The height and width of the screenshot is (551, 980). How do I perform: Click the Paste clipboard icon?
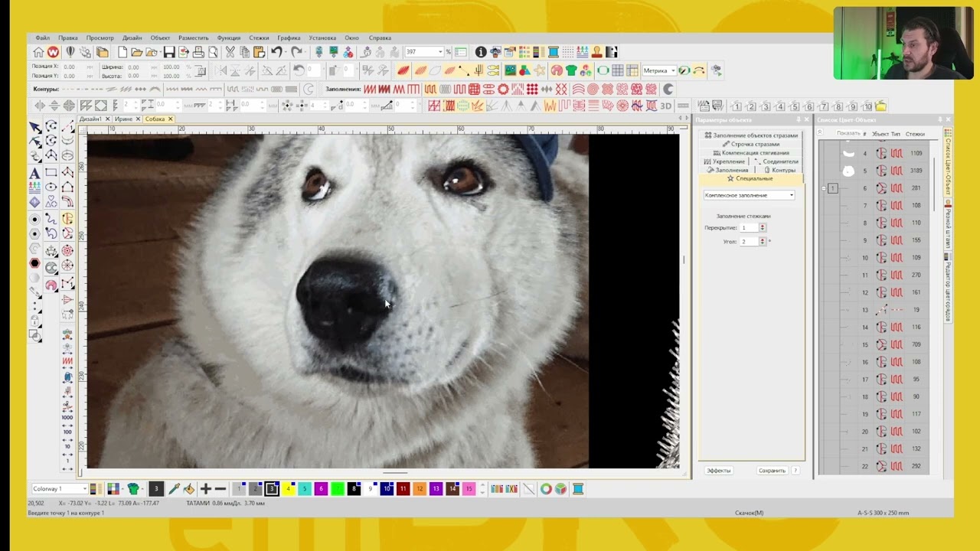(x=259, y=52)
